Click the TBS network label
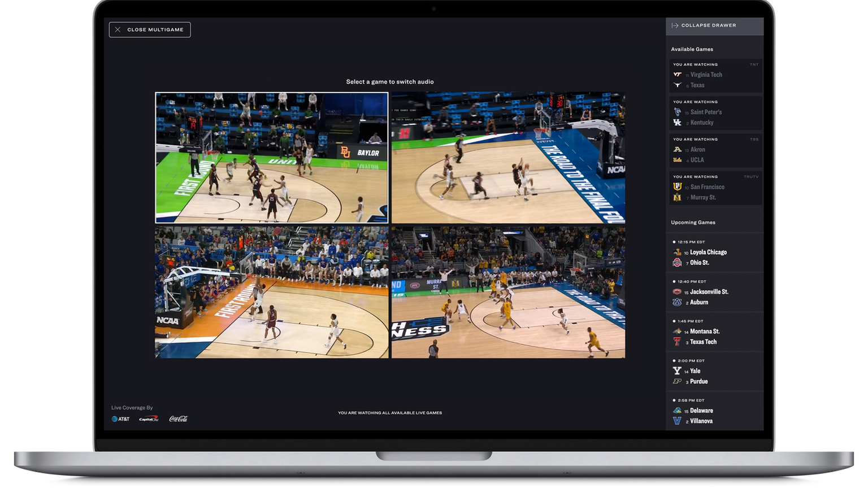Viewport: 868px width, 488px height. click(754, 139)
